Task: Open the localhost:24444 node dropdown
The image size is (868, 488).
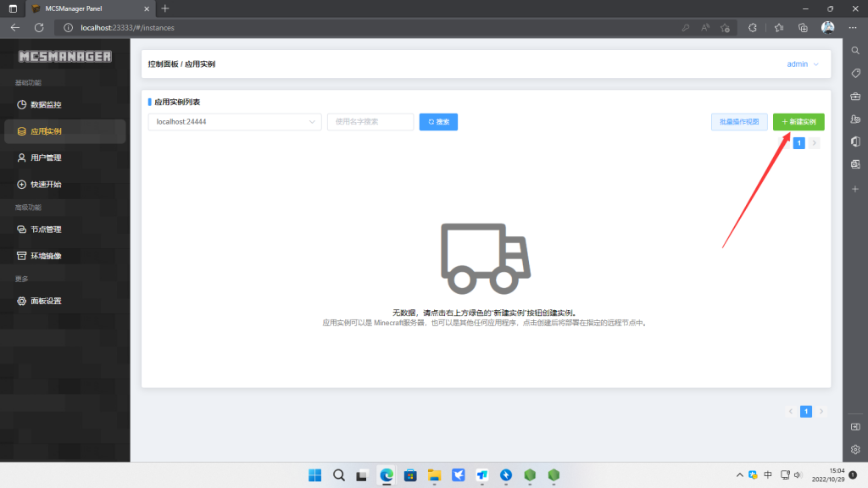Action: point(235,122)
